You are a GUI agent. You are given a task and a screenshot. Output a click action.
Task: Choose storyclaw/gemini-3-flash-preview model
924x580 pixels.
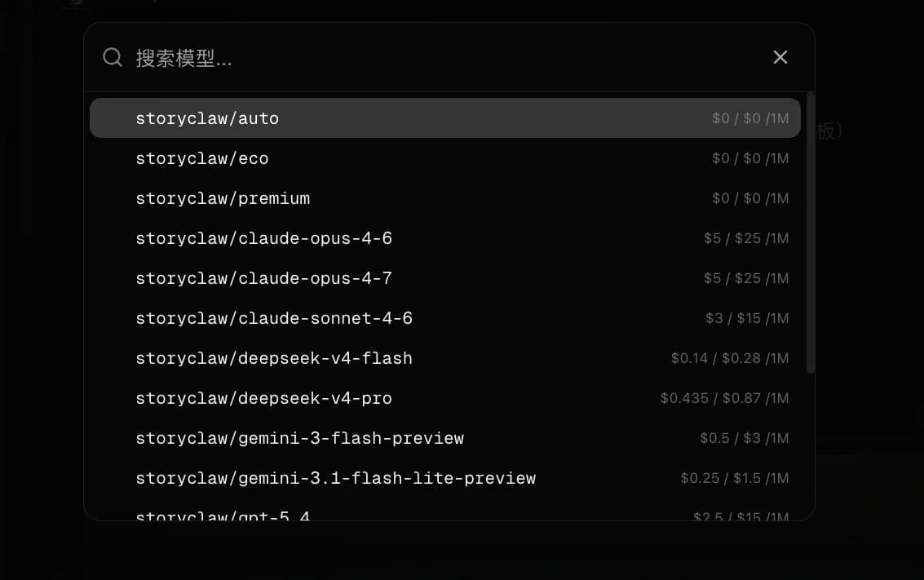(x=445, y=439)
